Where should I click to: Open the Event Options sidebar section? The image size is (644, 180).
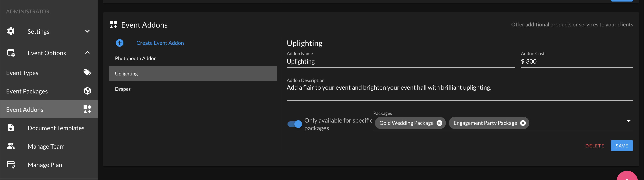click(x=49, y=53)
